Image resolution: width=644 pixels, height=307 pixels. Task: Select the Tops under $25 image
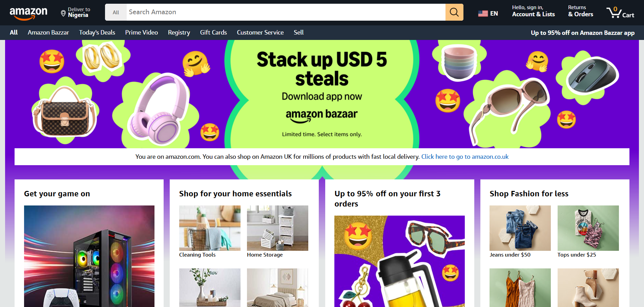tap(588, 228)
